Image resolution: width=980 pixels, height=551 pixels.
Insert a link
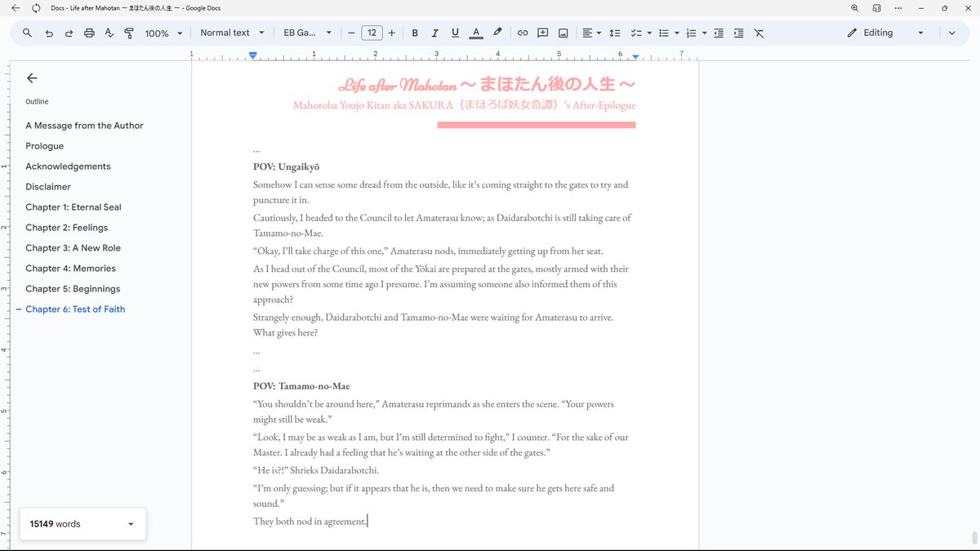click(x=523, y=33)
